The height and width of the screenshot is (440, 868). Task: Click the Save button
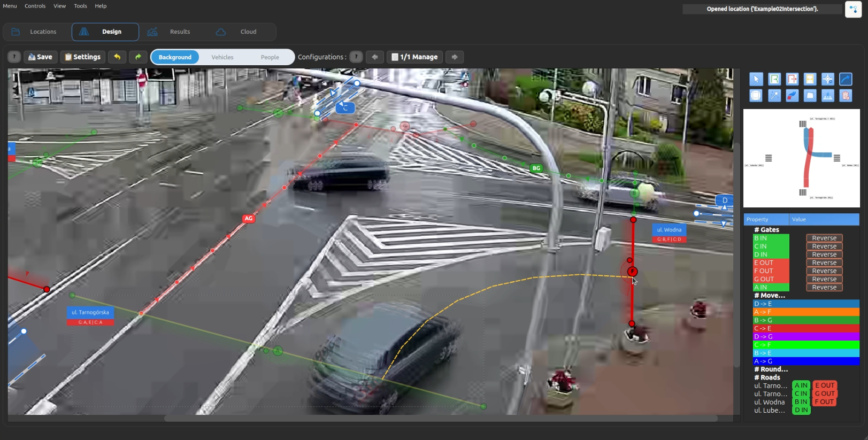pos(40,57)
